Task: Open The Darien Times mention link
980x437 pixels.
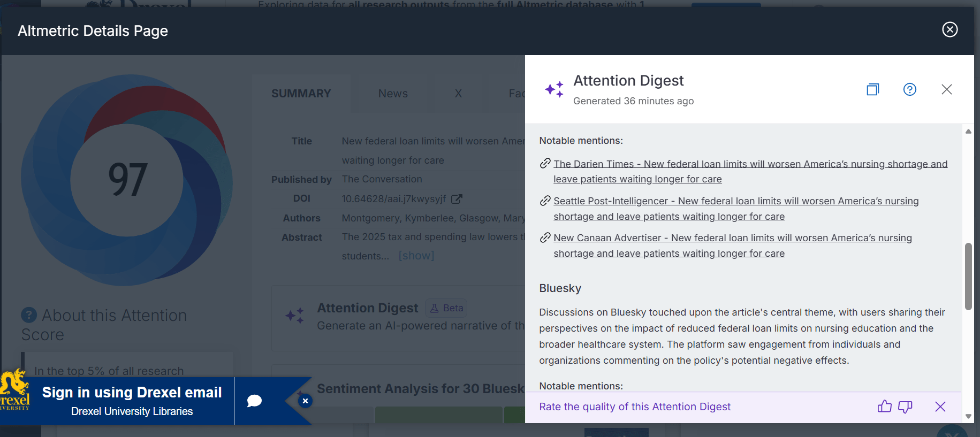Action: click(x=750, y=171)
